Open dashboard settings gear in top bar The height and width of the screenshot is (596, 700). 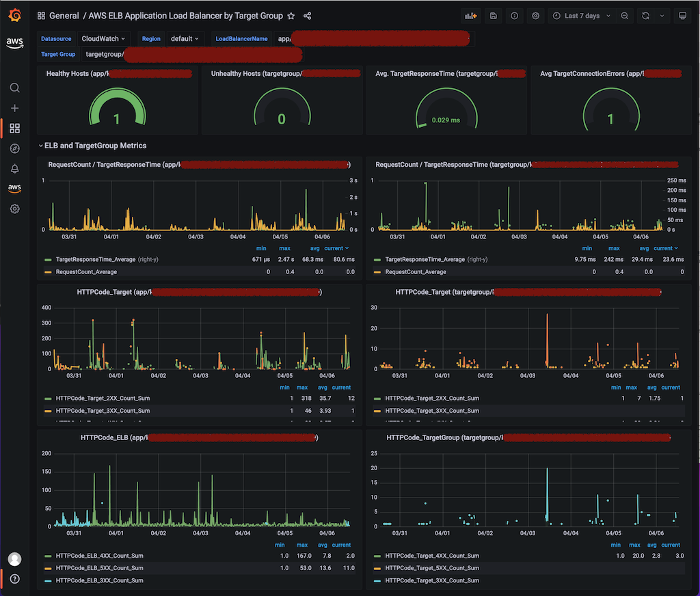click(535, 16)
